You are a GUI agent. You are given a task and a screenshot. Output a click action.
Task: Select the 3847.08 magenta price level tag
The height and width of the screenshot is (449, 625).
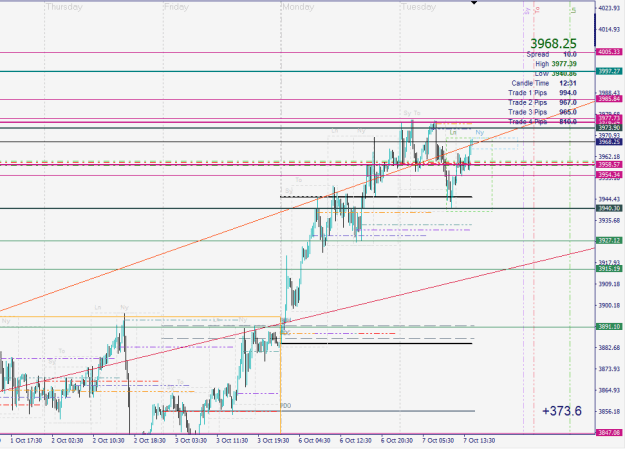coord(609,432)
